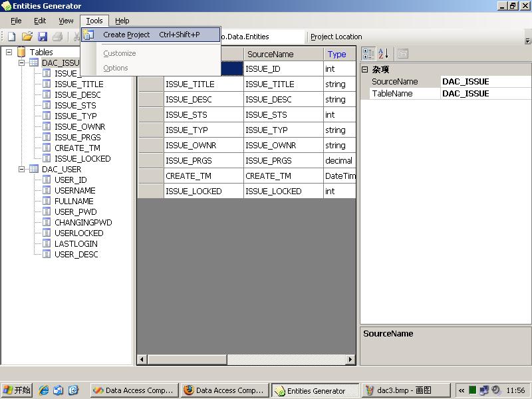Click the 开始 Start button
Image resolution: width=532 pixels, height=399 pixels.
(17, 390)
